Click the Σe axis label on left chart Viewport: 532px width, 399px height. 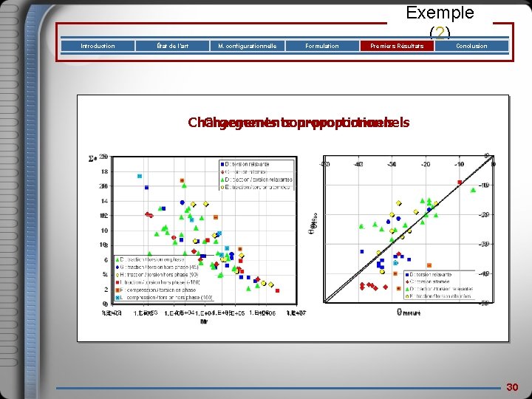pos(93,158)
